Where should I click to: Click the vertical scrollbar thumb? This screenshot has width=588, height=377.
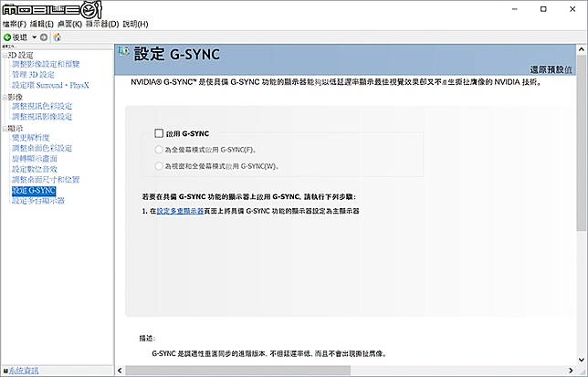[x=582, y=143]
